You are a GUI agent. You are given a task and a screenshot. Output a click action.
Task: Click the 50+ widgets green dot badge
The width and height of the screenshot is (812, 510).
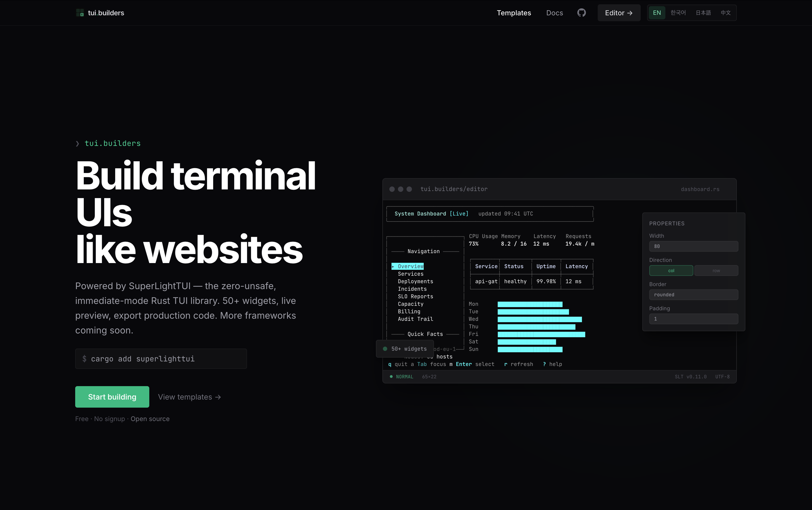(385, 349)
